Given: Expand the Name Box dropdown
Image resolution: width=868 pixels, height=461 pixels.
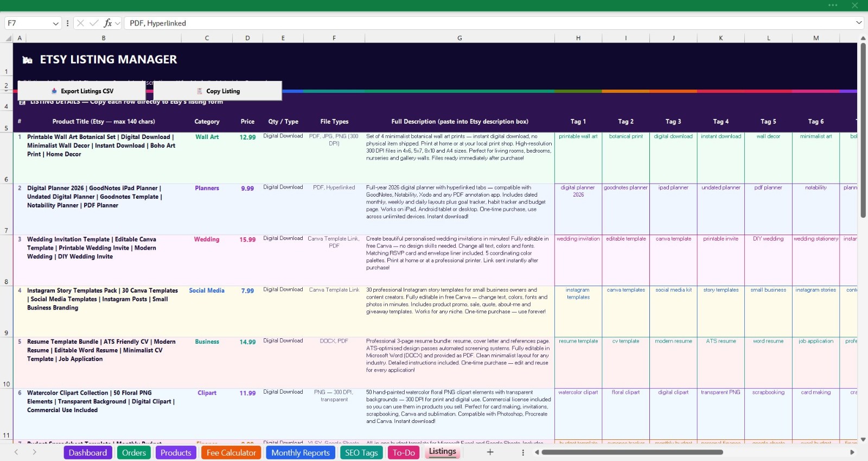Looking at the screenshot, I should point(55,23).
